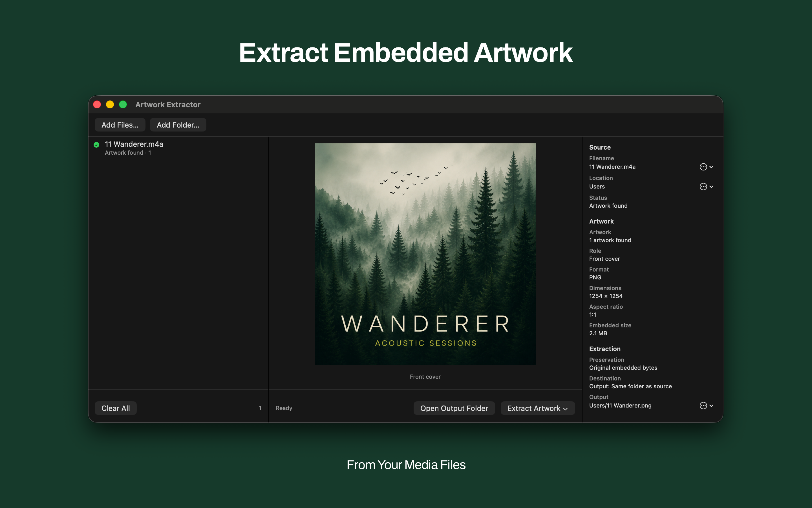
Task: Click the Wanderer album cover preview
Action: [x=425, y=254]
